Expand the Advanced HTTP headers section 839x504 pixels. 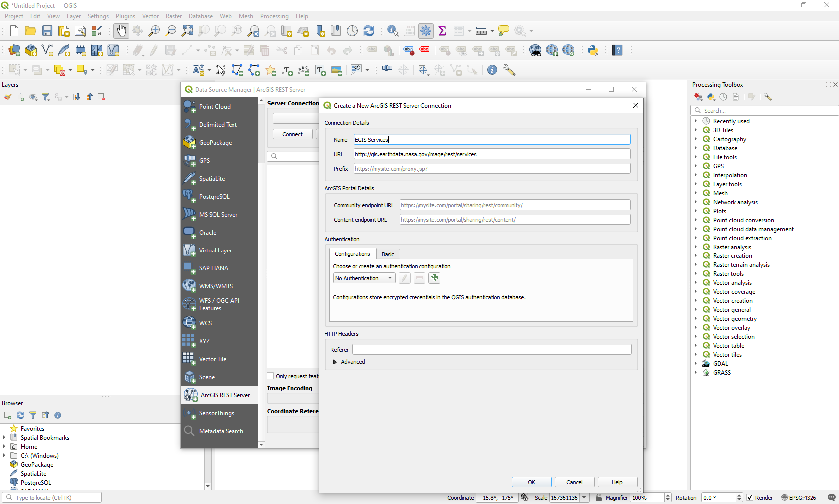click(335, 362)
